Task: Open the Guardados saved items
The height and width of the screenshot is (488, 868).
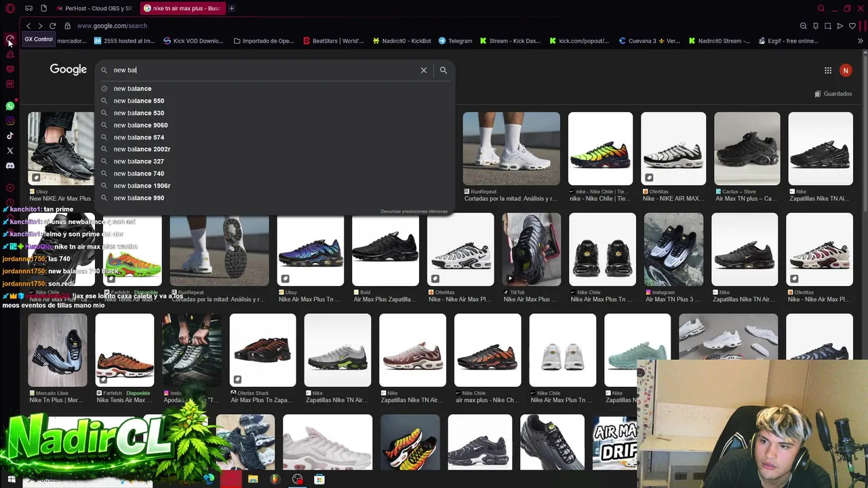Action: click(833, 94)
